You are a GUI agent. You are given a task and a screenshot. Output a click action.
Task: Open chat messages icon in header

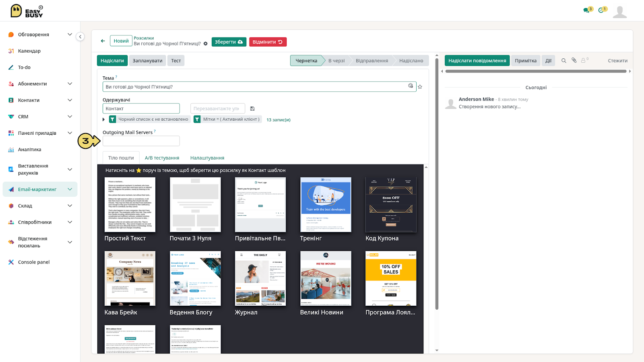(x=586, y=10)
